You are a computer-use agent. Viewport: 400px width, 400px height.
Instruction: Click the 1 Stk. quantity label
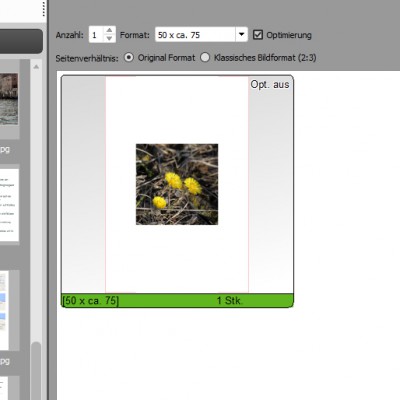click(230, 301)
